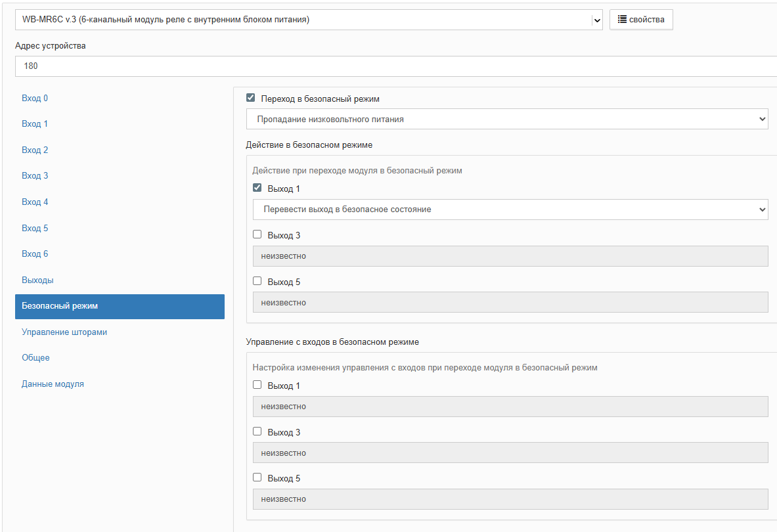Select the Безопасный режим tab
The height and width of the screenshot is (532, 777).
tap(120, 306)
